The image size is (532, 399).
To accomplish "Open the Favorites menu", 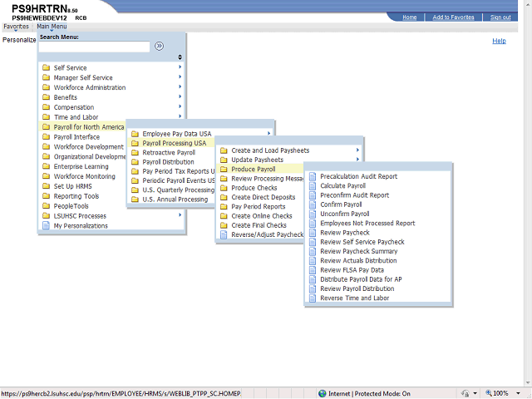I will (16, 27).
